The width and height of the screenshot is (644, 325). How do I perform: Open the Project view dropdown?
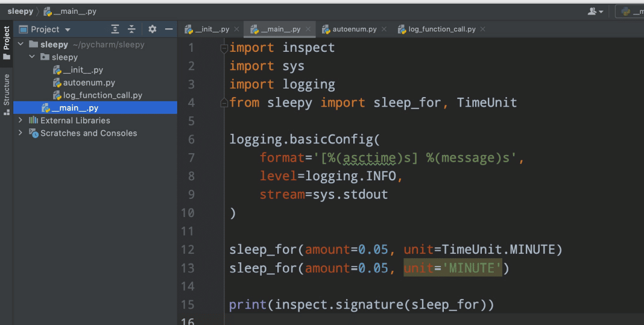click(x=68, y=30)
